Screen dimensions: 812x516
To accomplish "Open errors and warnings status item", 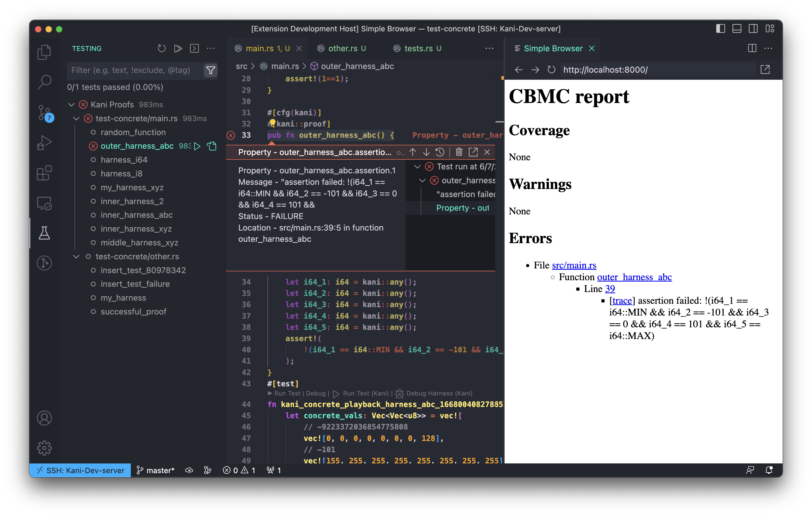I will click(239, 471).
